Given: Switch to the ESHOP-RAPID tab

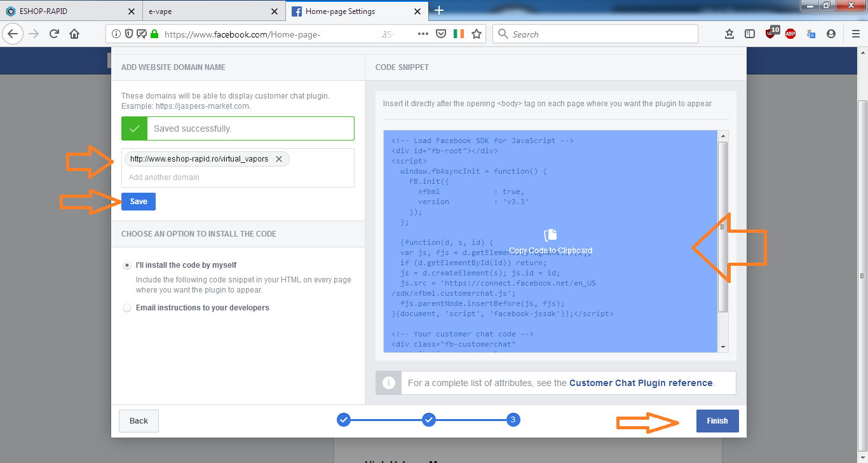Looking at the screenshot, I should tap(71, 11).
